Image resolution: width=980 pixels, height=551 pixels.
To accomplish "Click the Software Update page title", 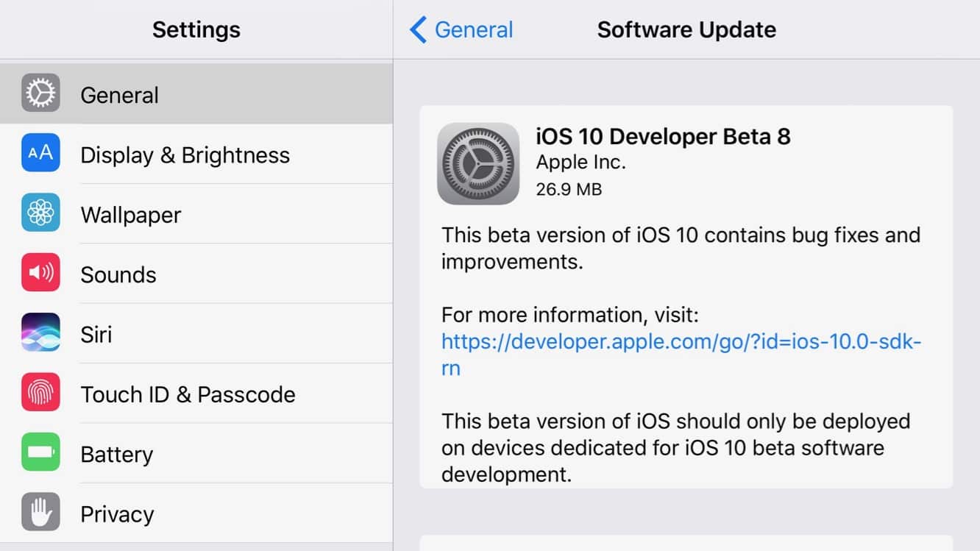I will tap(686, 30).
